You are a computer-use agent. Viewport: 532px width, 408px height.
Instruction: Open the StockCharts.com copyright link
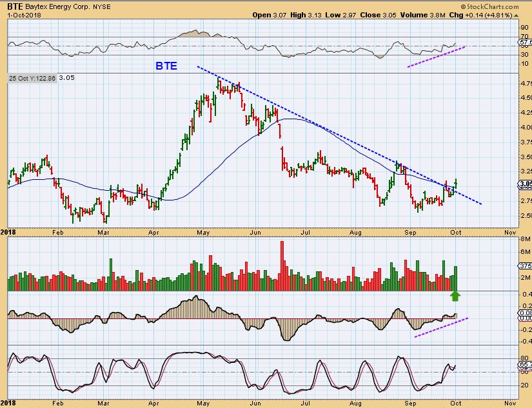[489, 6]
